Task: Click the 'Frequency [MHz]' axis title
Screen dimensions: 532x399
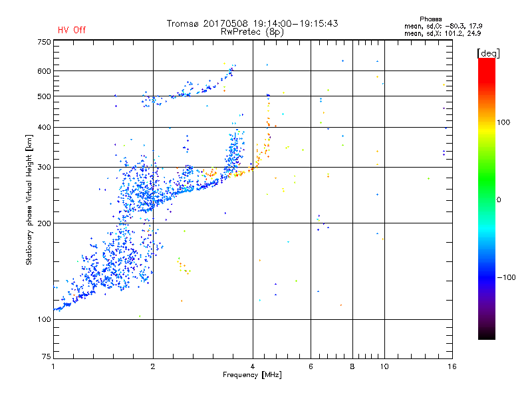Action: pyautogui.click(x=252, y=375)
